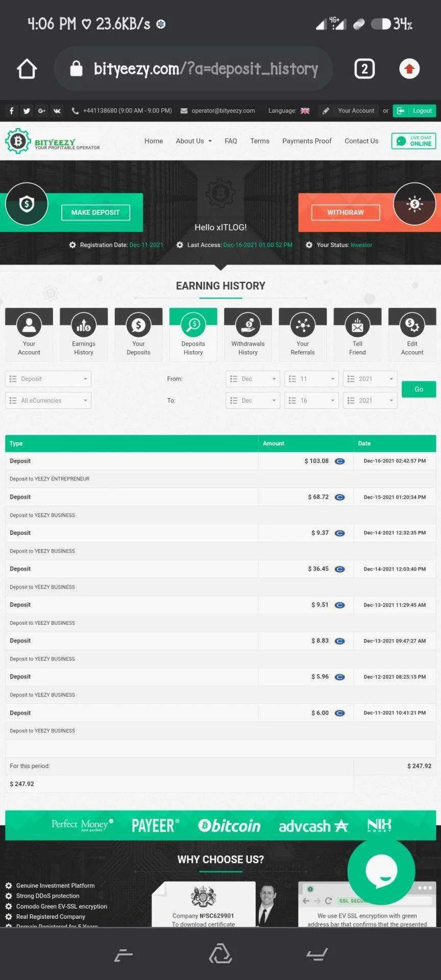Click the UK flag language icon
This screenshot has width=441, height=980.
tap(305, 111)
